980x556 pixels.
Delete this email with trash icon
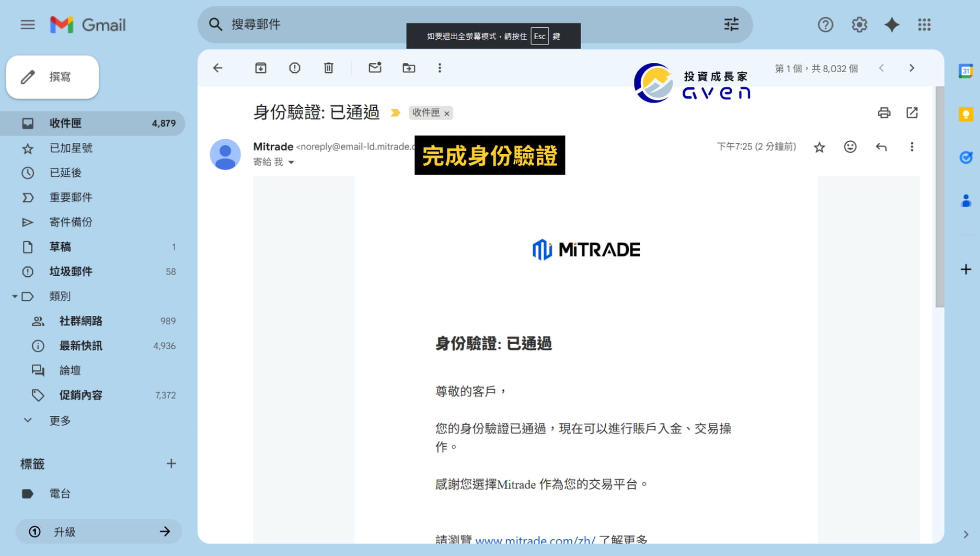pos(329,68)
